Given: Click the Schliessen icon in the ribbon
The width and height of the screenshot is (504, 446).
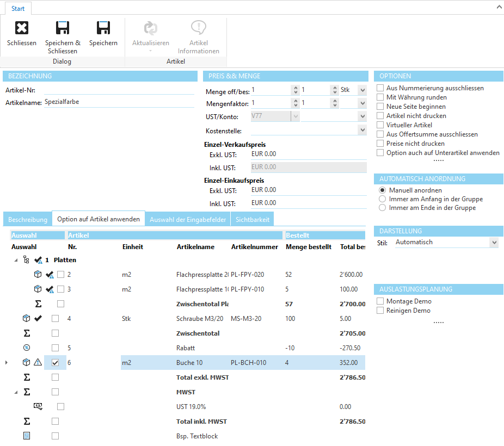Looking at the screenshot, I should tap(21, 28).
